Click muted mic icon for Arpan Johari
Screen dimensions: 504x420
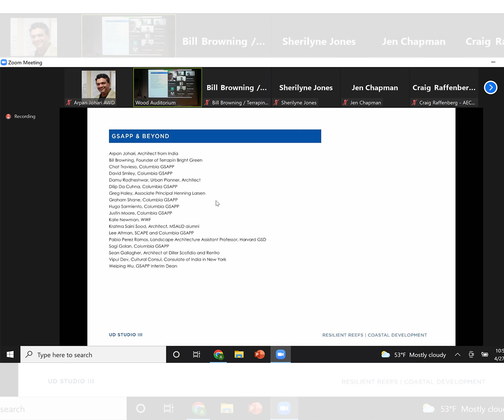(x=69, y=102)
